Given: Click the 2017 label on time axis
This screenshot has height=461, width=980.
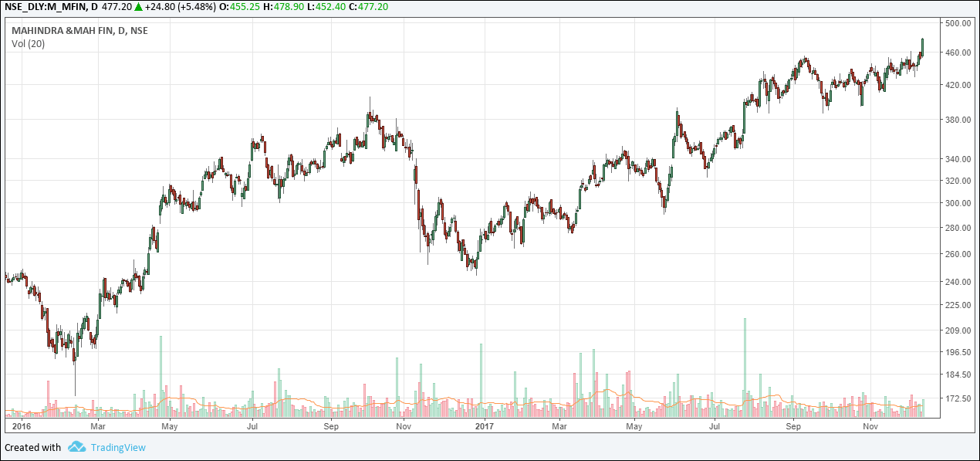Looking at the screenshot, I should [484, 425].
